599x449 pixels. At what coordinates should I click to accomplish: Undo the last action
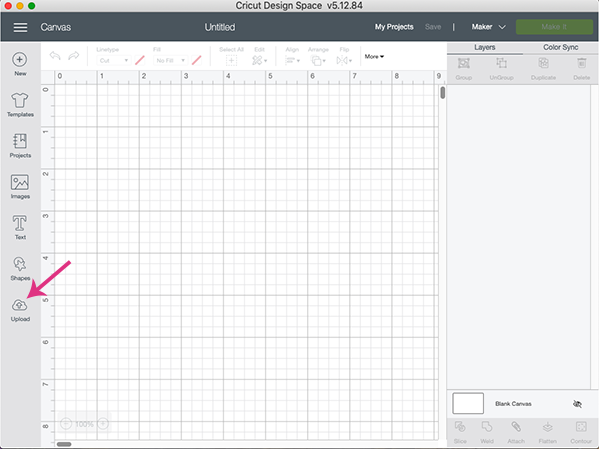tap(55, 56)
